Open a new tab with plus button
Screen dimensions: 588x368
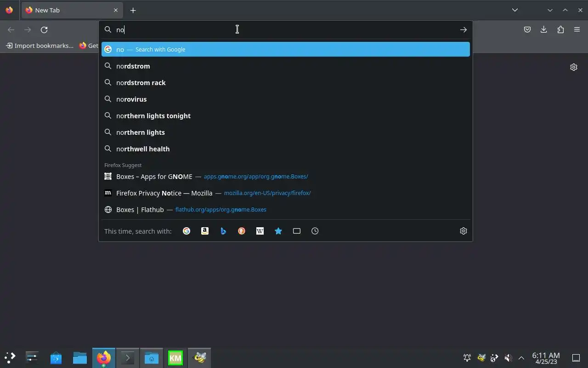[133, 10]
